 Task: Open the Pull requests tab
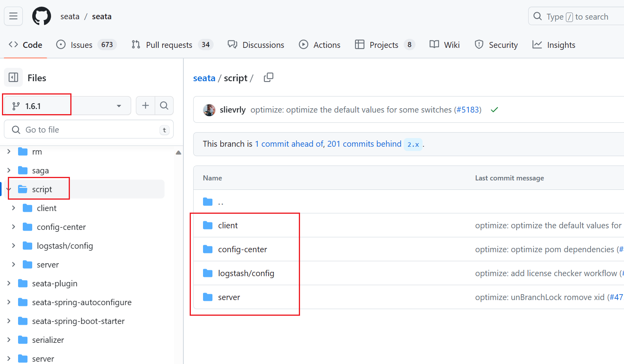coord(172,45)
